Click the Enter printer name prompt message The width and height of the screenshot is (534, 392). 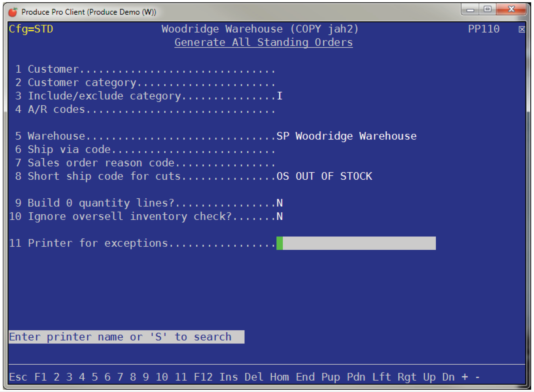pos(126,337)
